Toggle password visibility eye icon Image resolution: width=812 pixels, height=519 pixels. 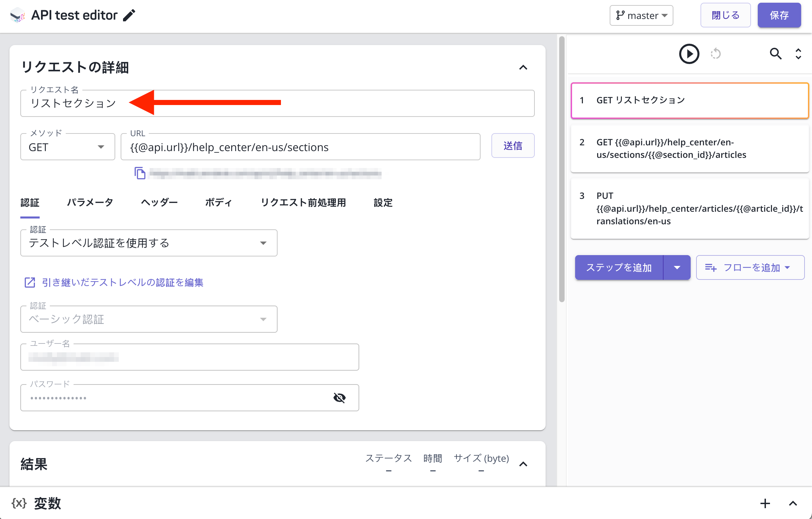(339, 398)
